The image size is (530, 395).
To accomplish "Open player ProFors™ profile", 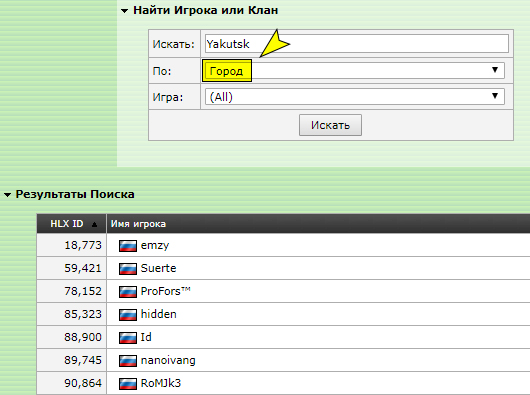I will 166,291.
